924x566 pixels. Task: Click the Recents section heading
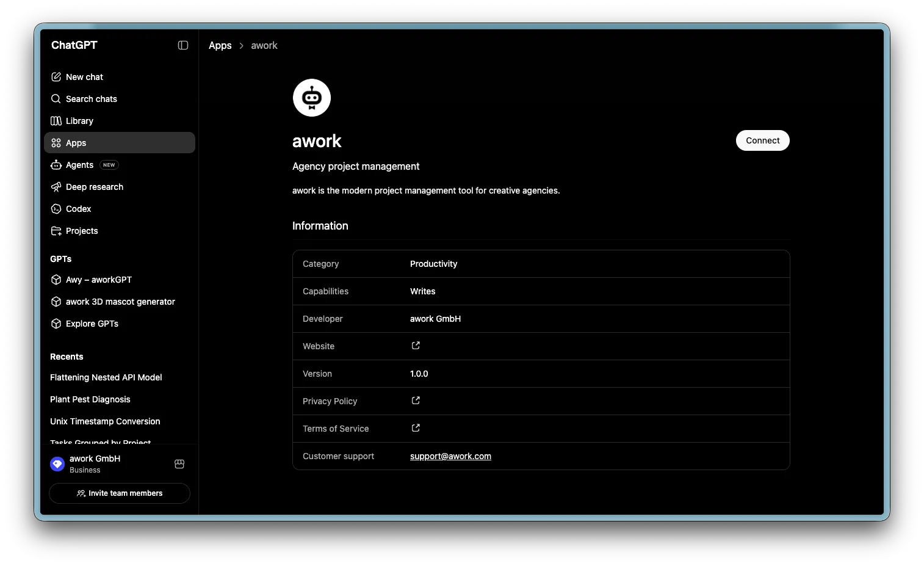(x=67, y=357)
